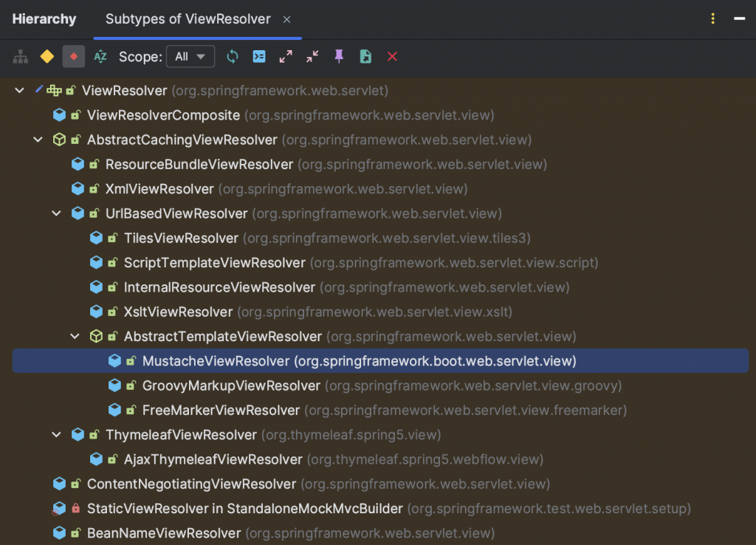Show supertypes hierarchy yellow diamond
Image resolution: width=756 pixels, height=545 pixels.
coord(47,56)
